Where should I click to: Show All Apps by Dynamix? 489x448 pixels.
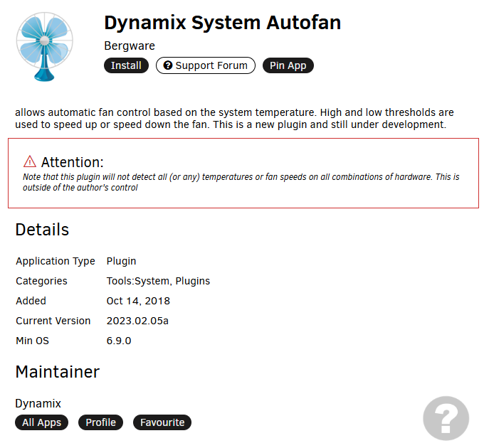(41, 422)
